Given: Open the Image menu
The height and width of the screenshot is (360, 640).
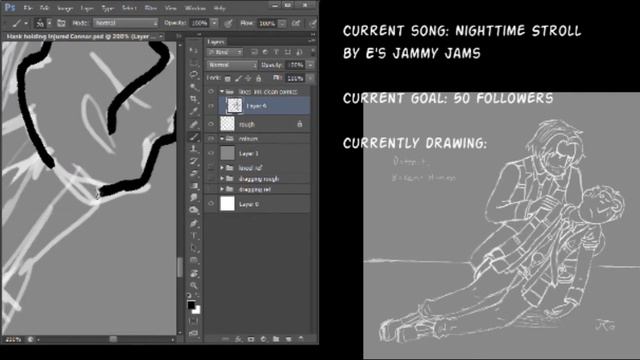Looking at the screenshot, I should coord(65,8).
